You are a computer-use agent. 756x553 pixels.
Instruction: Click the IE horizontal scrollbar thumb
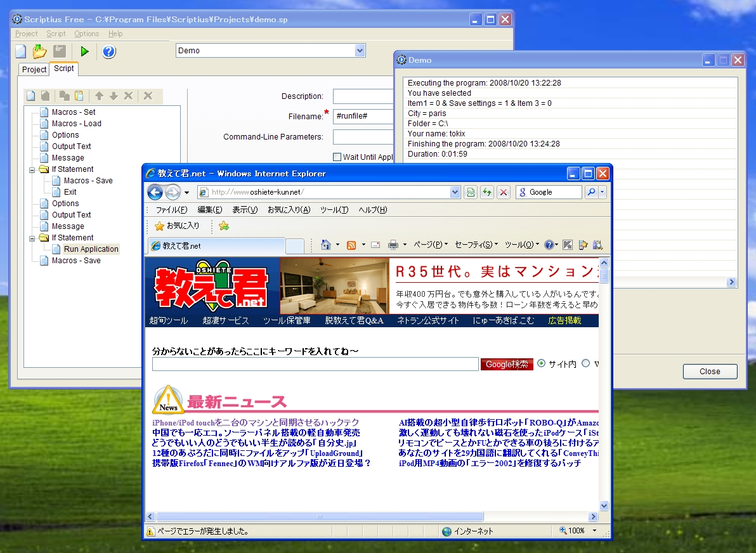318,516
